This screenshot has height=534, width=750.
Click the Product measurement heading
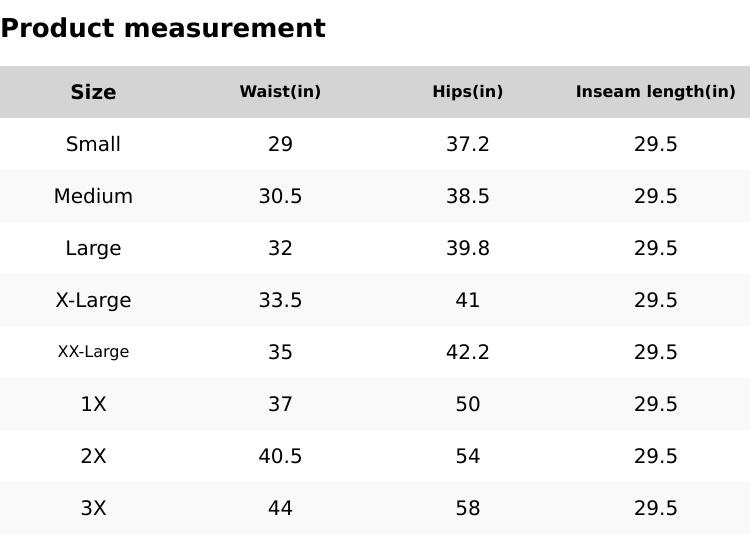click(163, 28)
